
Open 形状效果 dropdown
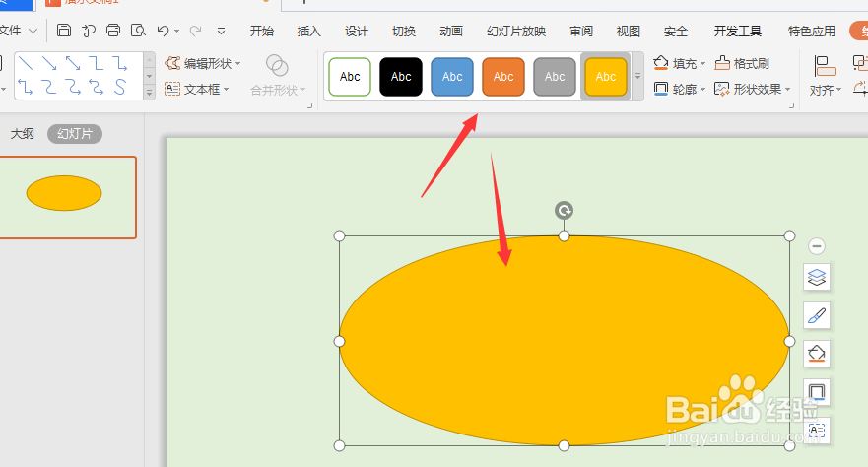coord(753,89)
